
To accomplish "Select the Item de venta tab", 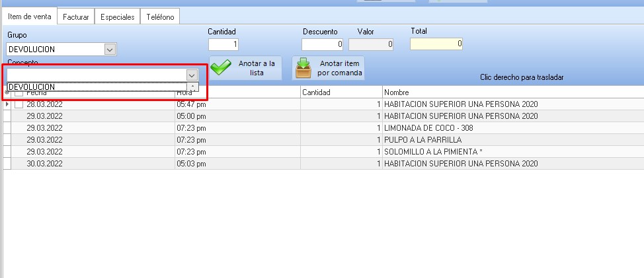I will pyautogui.click(x=29, y=17).
